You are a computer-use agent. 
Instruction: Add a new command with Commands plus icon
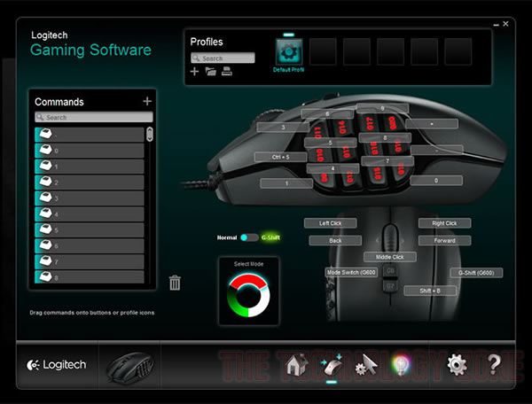(x=147, y=101)
